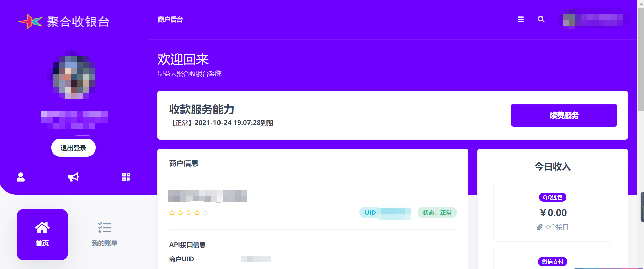Click the hamburger menu icon in header
The height and width of the screenshot is (269, 644).
521,20
